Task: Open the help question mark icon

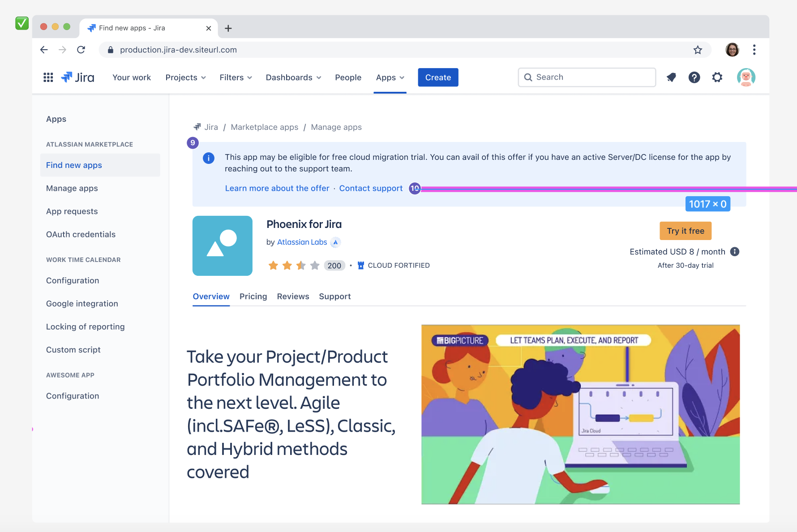Action: pyautogui.click(x=694, y=77)
